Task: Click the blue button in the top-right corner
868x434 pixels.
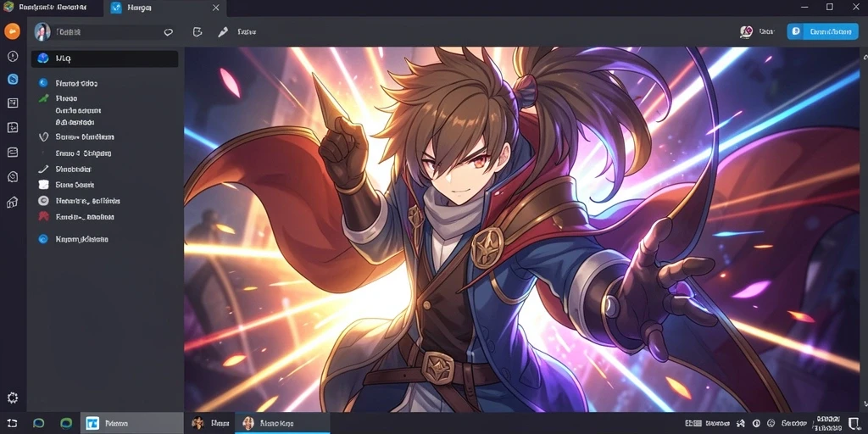Action: coord(822,31)
